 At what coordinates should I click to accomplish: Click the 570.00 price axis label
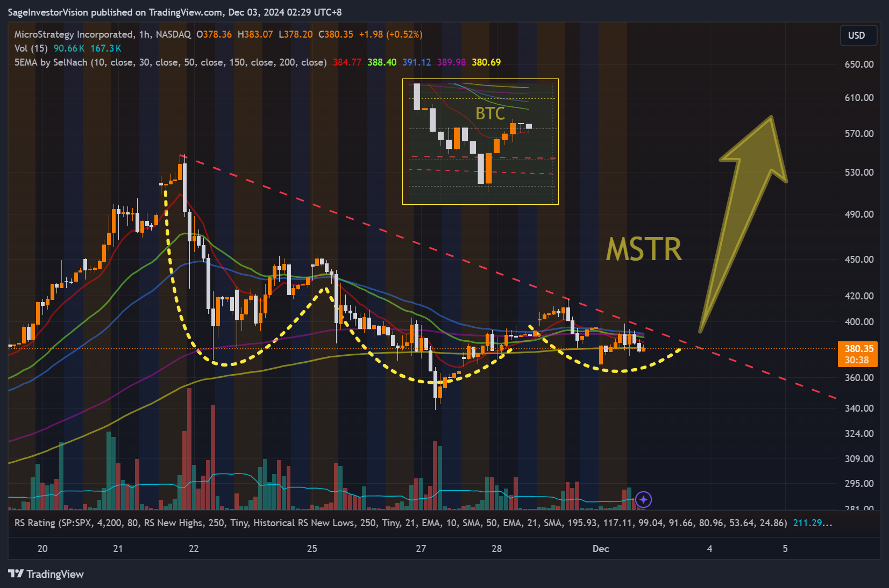(859, 134)
